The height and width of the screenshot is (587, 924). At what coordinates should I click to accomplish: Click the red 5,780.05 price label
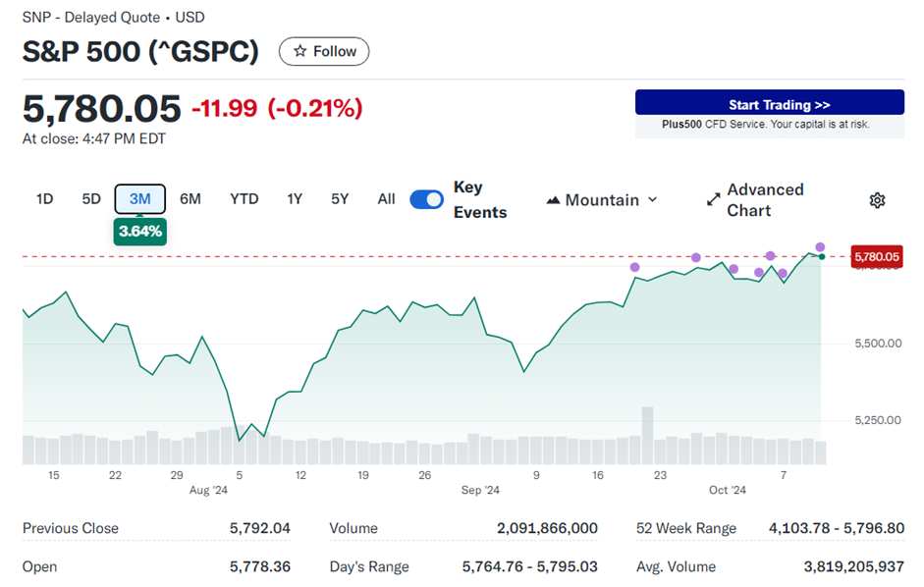pyautogui.click(x=879, y=256)
